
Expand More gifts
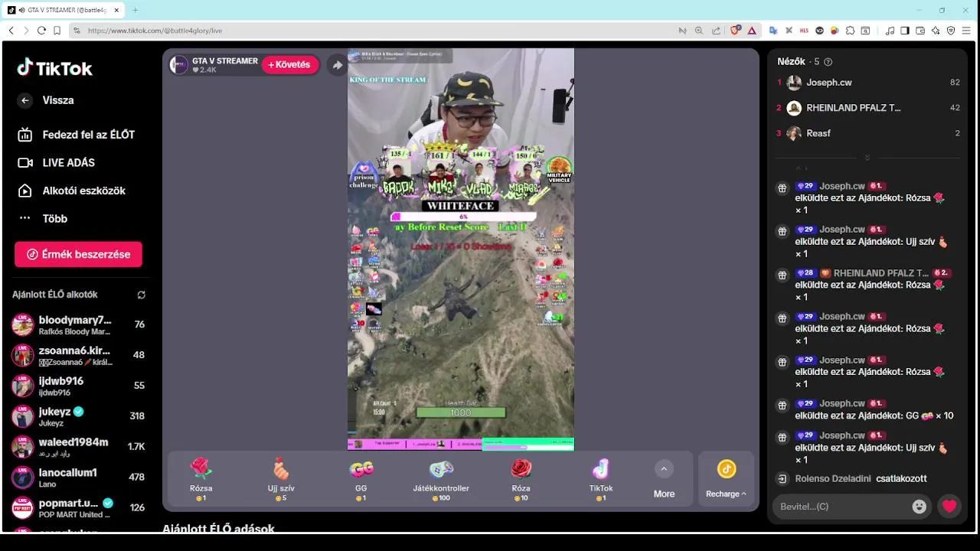click(x=664, y=479)
